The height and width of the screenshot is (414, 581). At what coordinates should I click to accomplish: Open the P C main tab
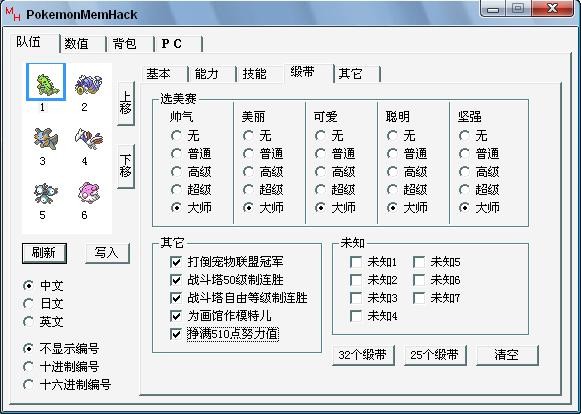(x=178, y=44)
